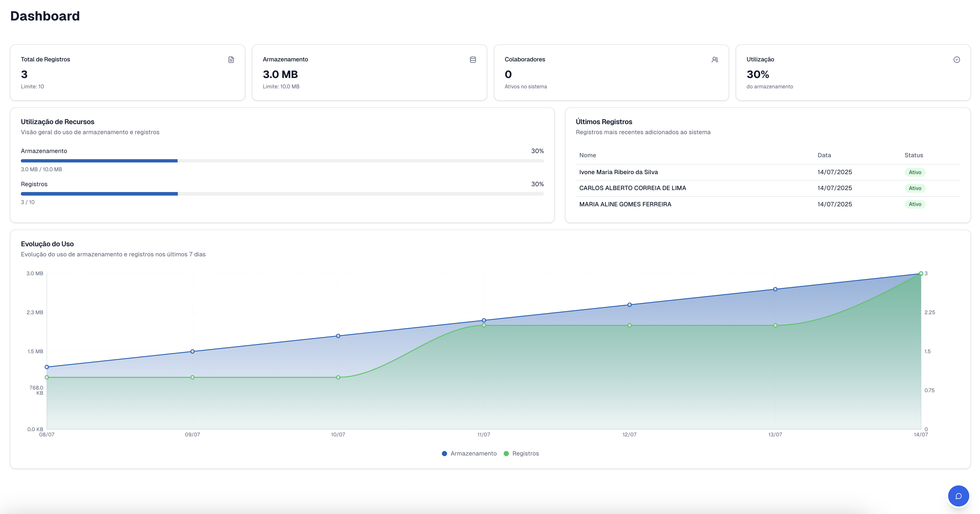The width and height of the screenshot is (980, 514).
Task: Select the CARLOS ALBERTO CORREIA DE LIMA row
Action: click(768, 188)
